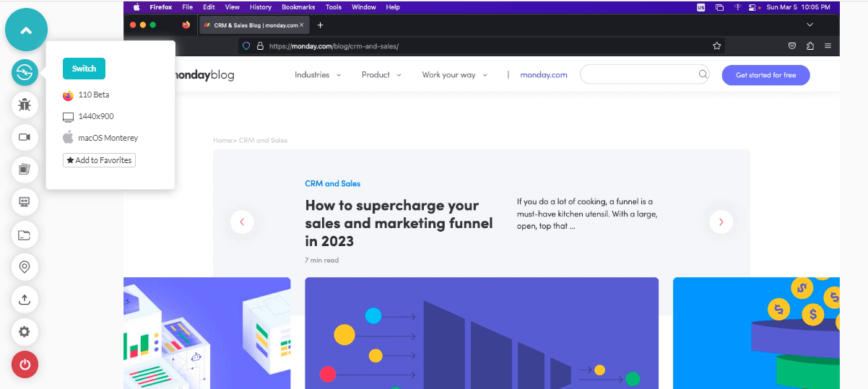Start video recording from sidebar camera icon

pos(25,137)
